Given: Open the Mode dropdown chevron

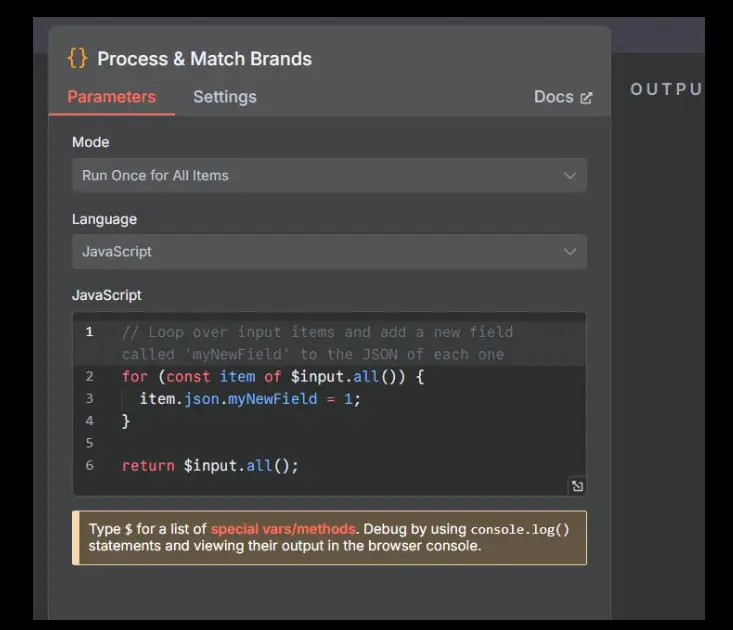Looking at the screenshot, I should pos(569,176).
